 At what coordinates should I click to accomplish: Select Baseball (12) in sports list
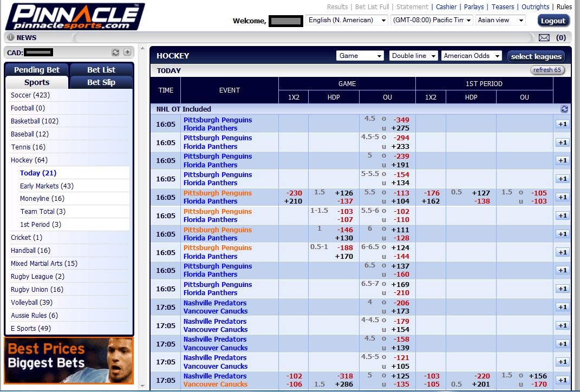coord(30,134)
